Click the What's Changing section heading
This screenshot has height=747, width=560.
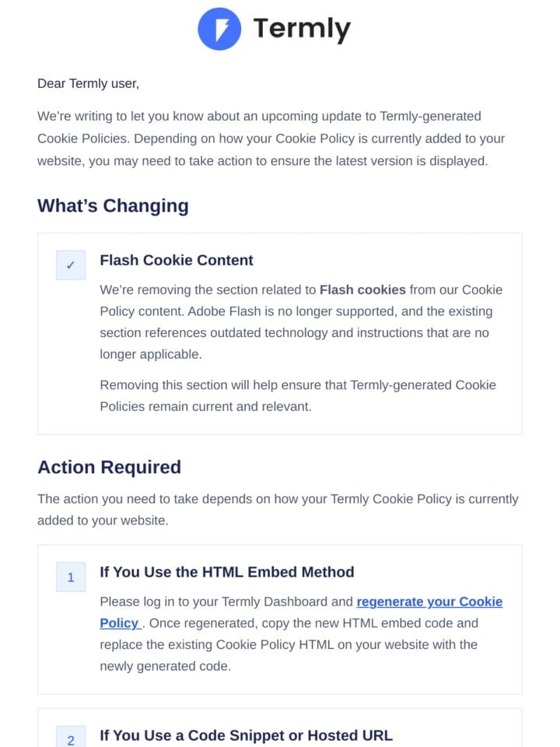click(x=113, y=205)
